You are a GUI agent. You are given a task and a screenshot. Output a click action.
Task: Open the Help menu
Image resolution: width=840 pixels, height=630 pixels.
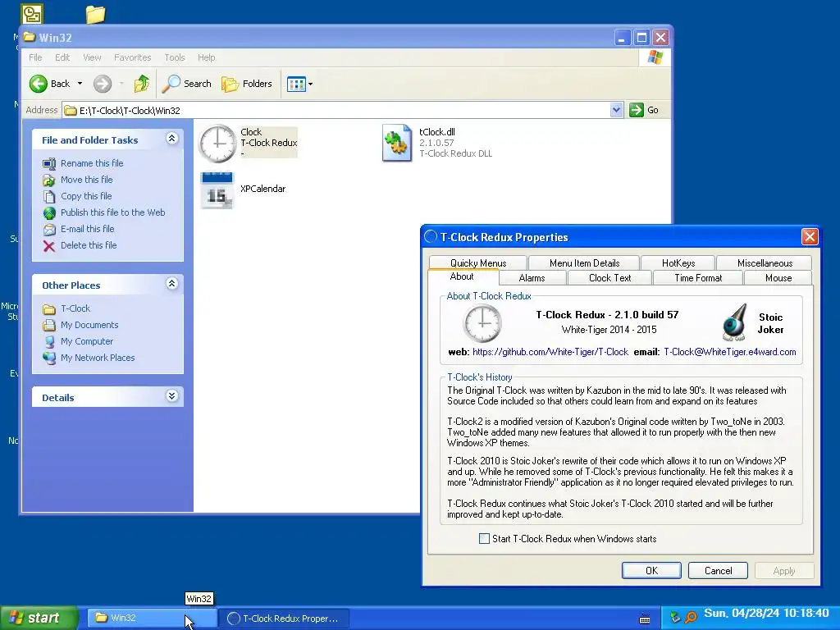coord(206,57)
